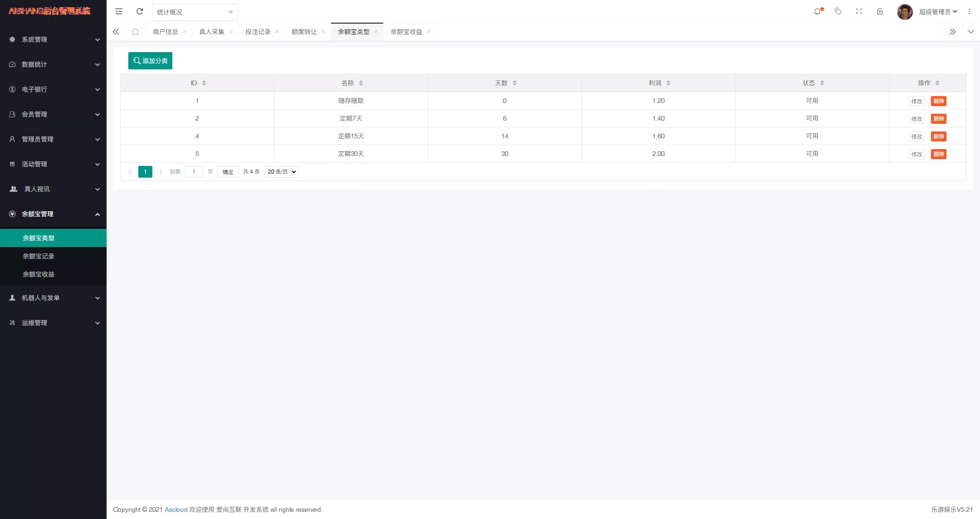
Task: Open the Ascloud link in footer
Action: coord(176,509)
